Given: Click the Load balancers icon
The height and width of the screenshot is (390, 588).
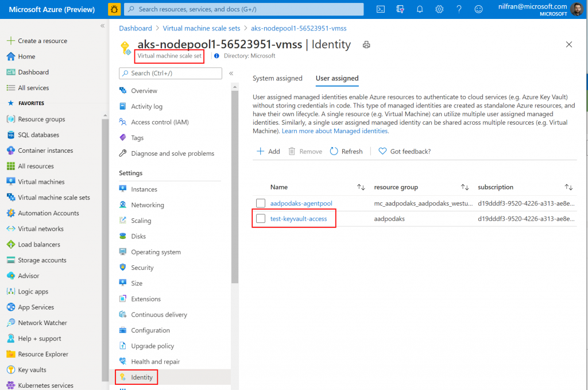Looking at the screenshot, I should [11, 245].
